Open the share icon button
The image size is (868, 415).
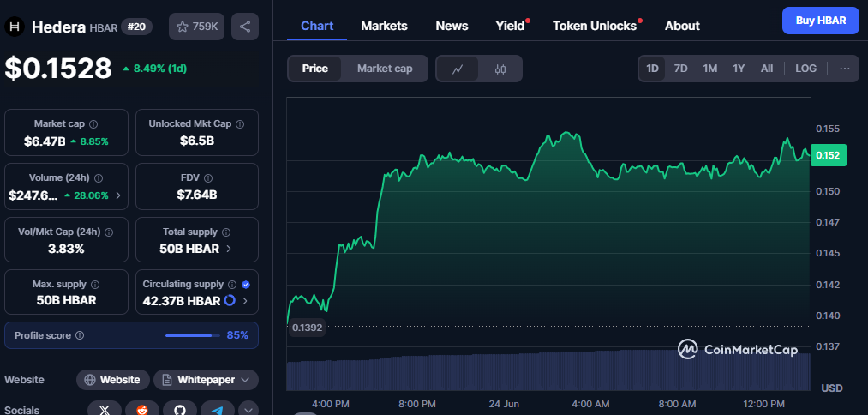245,27
